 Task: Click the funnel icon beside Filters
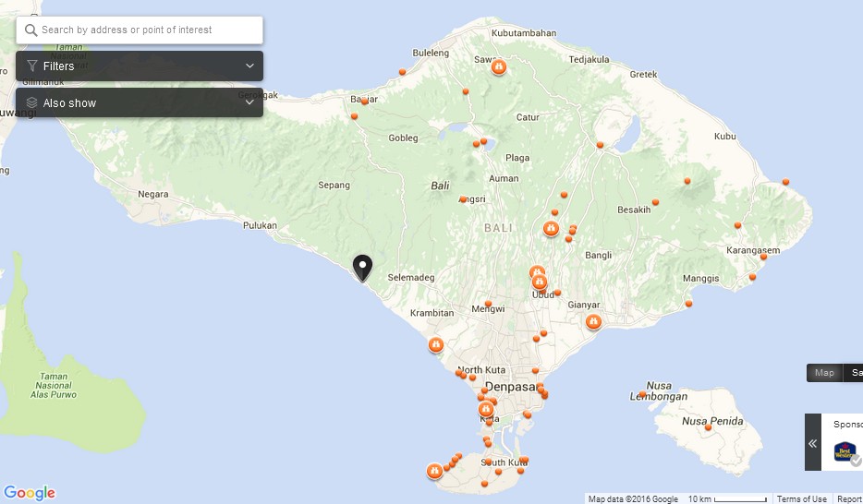click(32, 66)
